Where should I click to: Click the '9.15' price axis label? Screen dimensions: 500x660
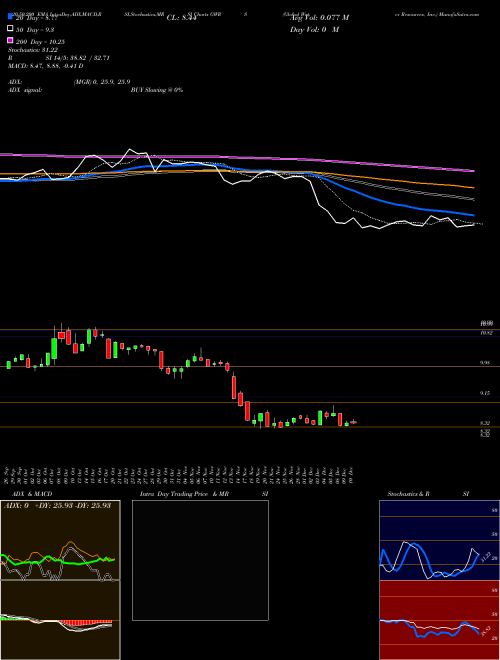tap(485, 393)
